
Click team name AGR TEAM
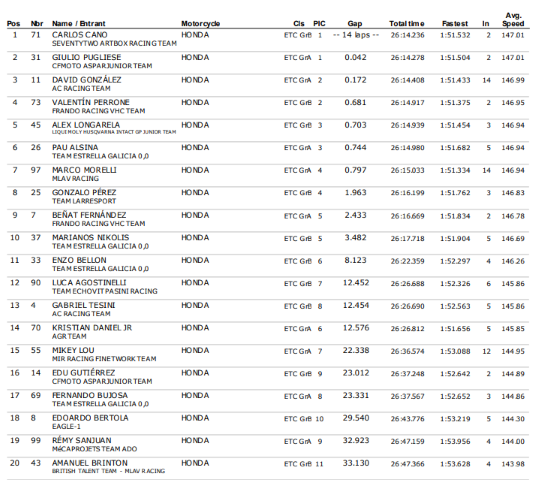pos(69,336)
